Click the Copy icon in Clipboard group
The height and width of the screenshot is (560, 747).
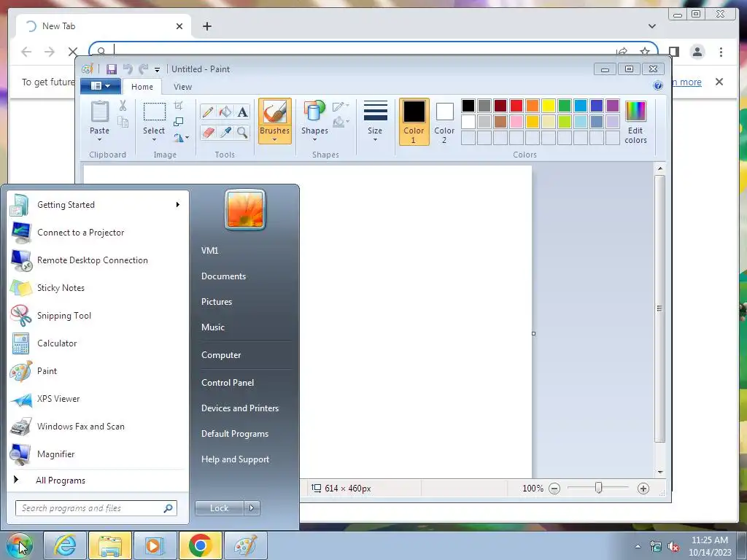pyautogui.click(x=123, y=122)
